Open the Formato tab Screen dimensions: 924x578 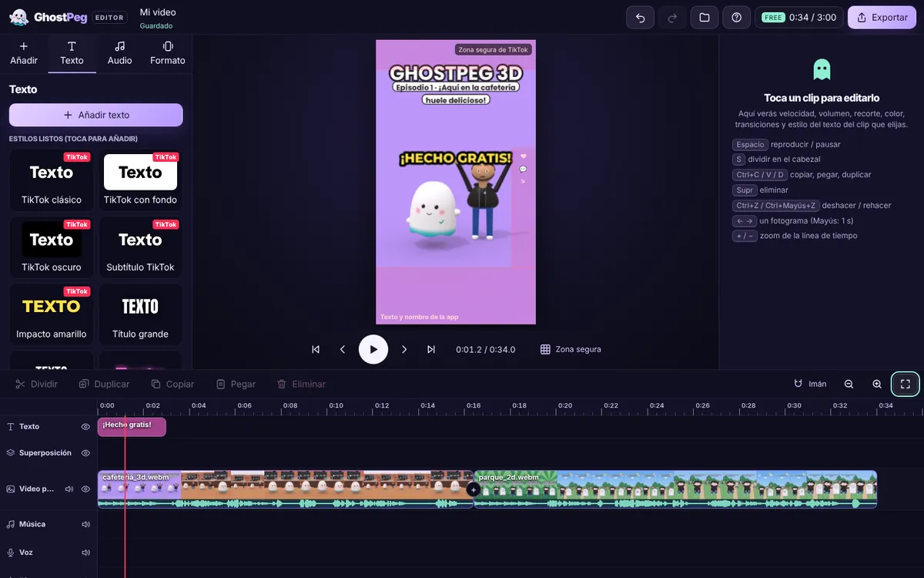168,53
